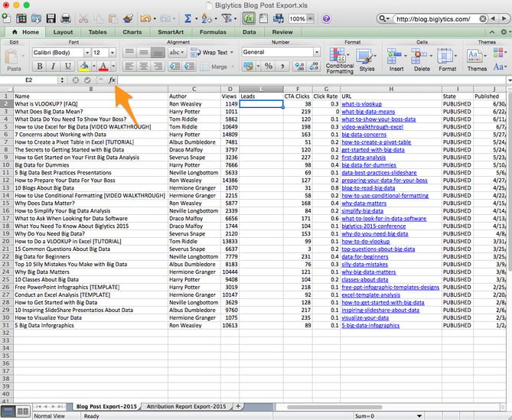Toggle Italic formatting
The width and height of the screenshot is (512, 420).
52,67
